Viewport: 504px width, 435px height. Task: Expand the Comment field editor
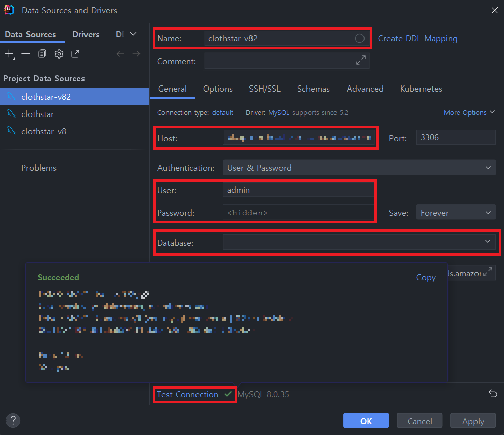click(x=361, y=60)
